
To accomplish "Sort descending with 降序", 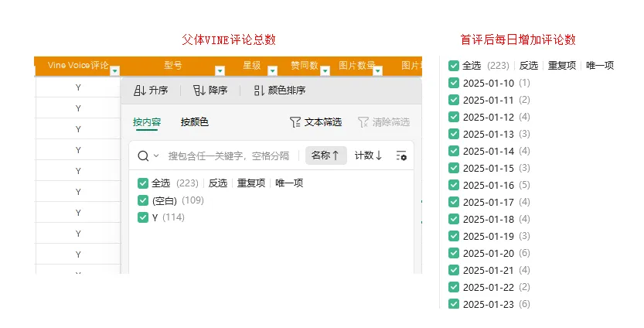I will click(x=210, y=91).
